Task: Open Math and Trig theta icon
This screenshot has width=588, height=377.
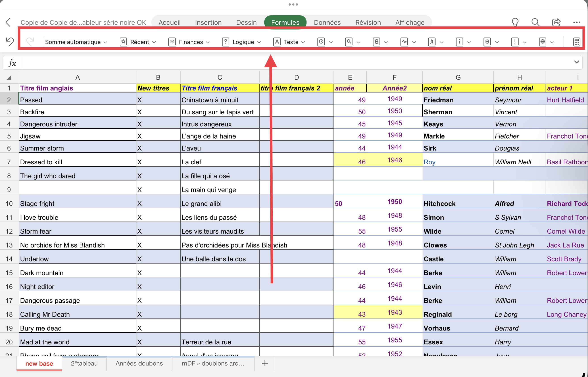Action: click(x=380, y=42)
